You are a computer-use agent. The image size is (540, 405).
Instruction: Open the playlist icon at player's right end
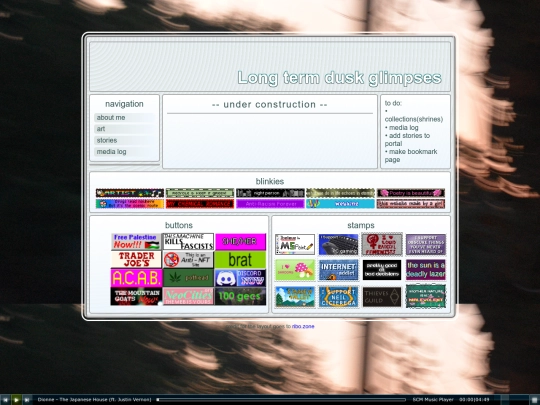point(535,399)
